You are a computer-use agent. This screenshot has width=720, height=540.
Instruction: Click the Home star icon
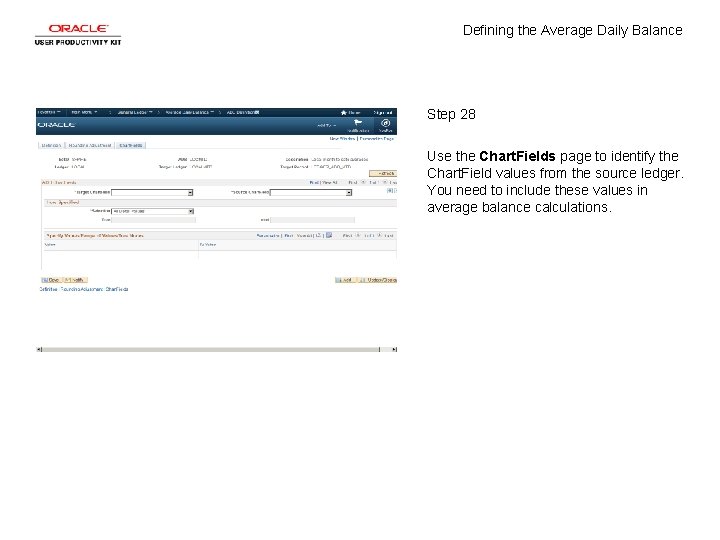343,112
